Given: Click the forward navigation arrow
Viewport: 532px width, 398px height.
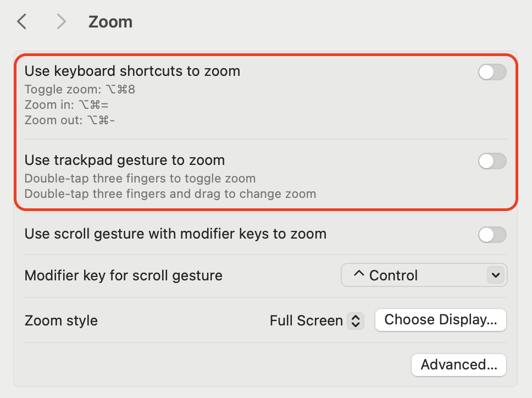Looking at the screenshot, I should [60, 21].
